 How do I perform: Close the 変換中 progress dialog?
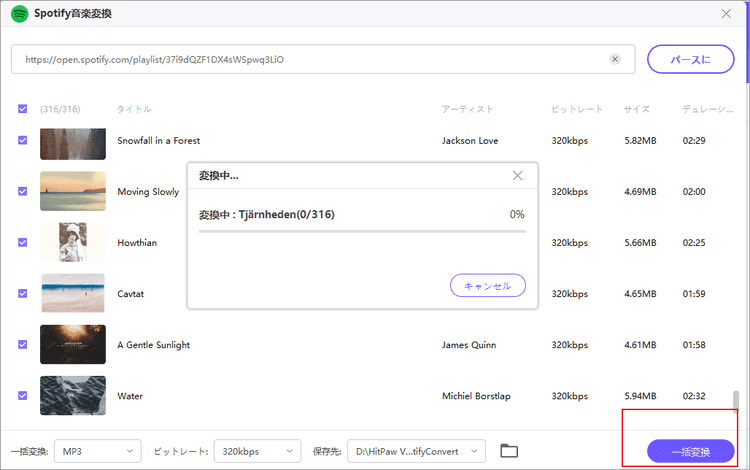tap(517, 175)
